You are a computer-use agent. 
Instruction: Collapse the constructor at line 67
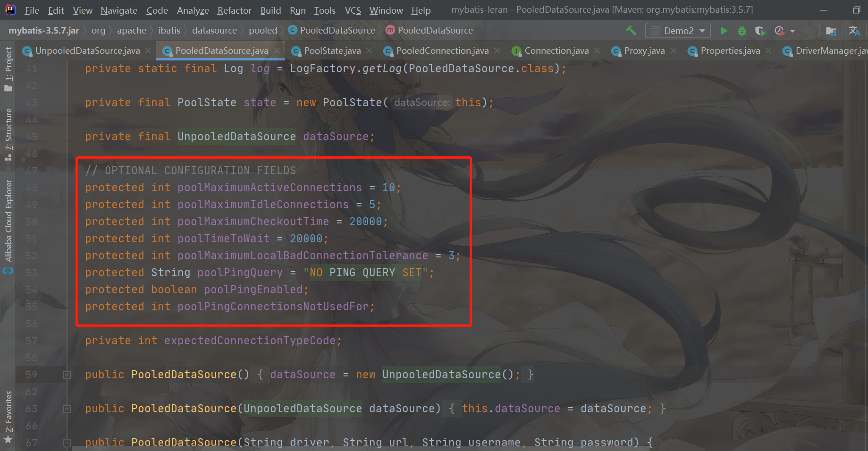pyautogui.click(x=67, y=443)
